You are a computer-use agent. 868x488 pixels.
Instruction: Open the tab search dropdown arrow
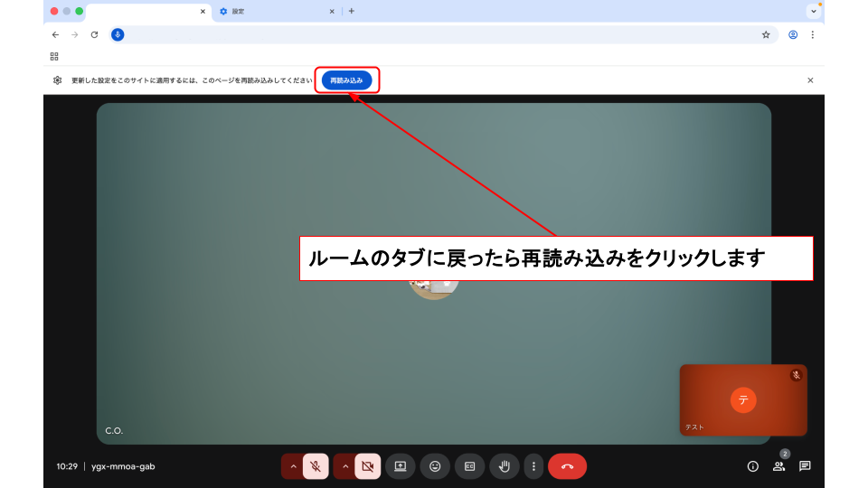[x=813, y=11]
